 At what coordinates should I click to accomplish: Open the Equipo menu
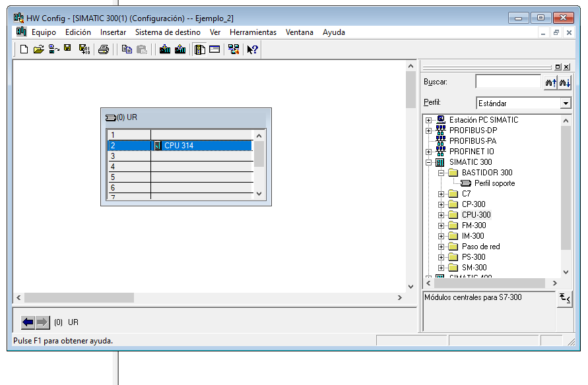[44, 32]
